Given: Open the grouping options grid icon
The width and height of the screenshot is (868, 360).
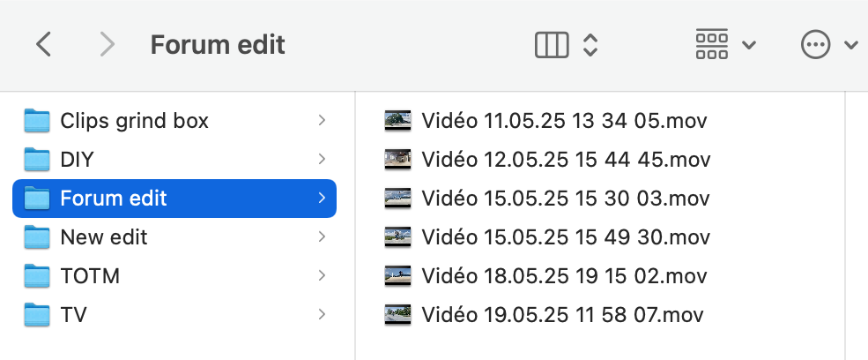Looking at the screenshot, I should tap(711, 44).
